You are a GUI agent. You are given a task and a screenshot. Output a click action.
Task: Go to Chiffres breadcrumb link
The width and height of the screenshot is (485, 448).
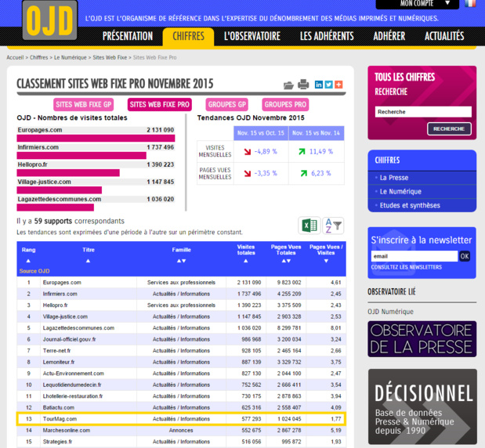coord(39,57)
